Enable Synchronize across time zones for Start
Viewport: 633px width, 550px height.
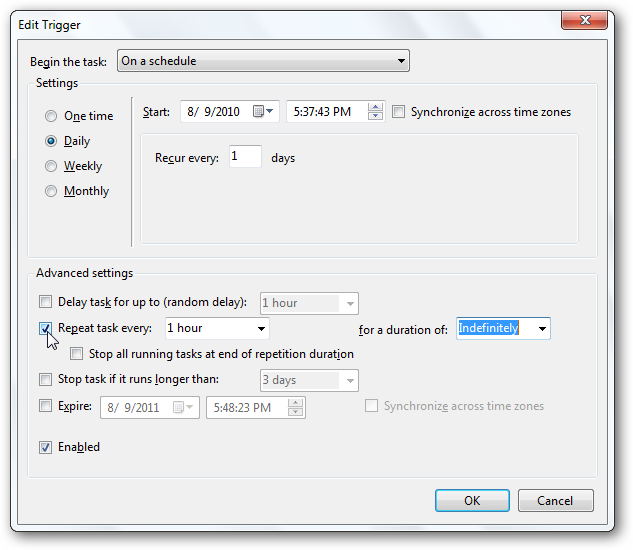point(398,111)
